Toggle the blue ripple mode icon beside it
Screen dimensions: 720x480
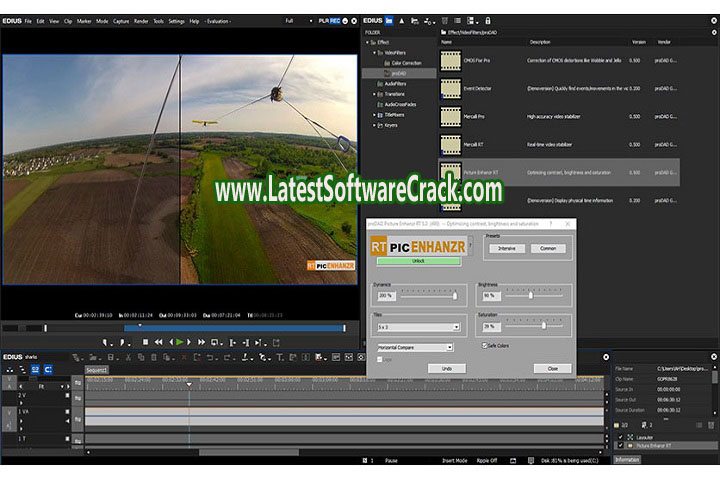click(x=48, y=369)
